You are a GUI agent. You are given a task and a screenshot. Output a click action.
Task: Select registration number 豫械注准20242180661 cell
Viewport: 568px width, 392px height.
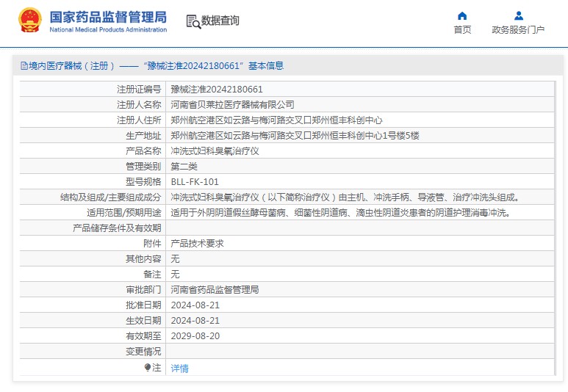(x=217, y=89)
